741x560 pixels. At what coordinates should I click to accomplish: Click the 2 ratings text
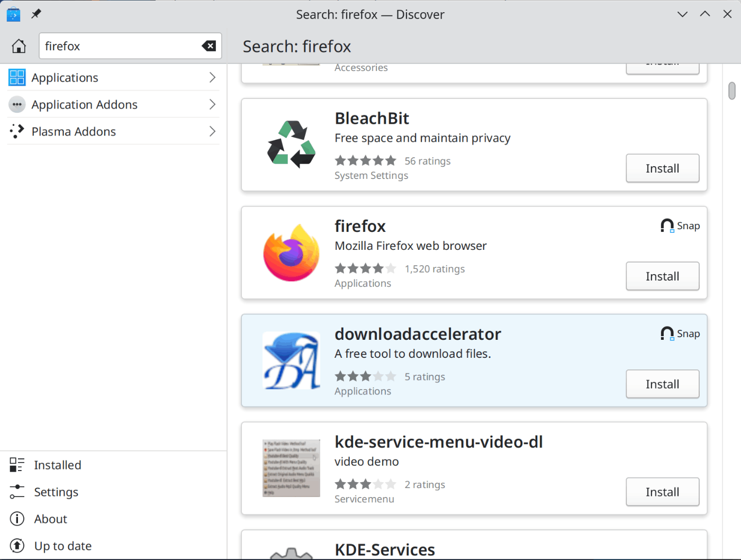[424, 485]
